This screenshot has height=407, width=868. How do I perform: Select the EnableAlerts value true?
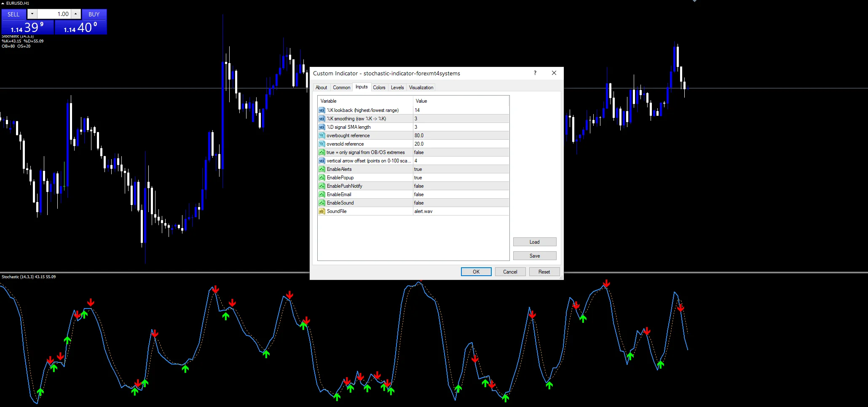(x=461, y=169)
